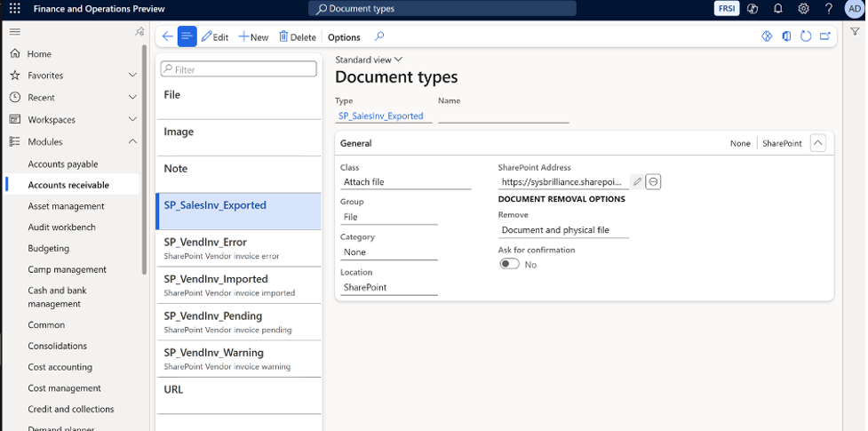Open the Standard view dropdown
This screenshot has height=431, width=868.
pyautogui.click(x=369, y=60)
